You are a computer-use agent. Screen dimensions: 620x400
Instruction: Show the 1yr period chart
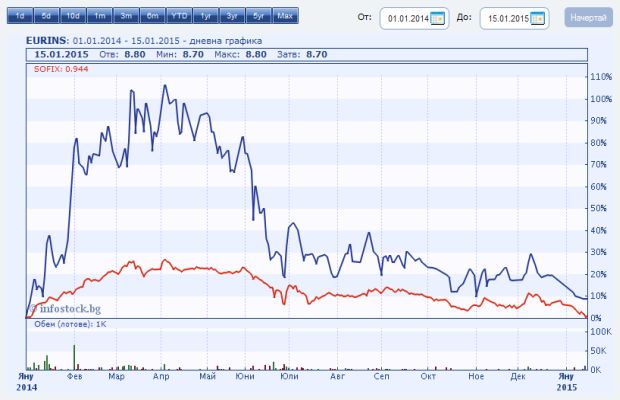click(206, 16)
